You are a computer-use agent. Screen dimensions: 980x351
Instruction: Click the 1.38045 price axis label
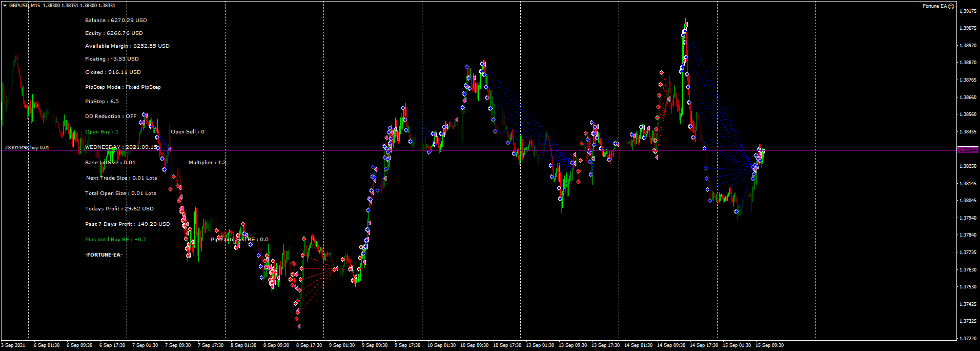point(968,201)
